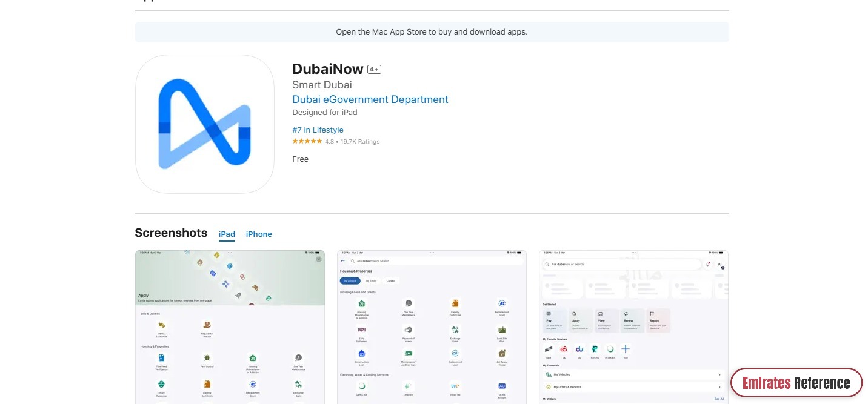Expand the My Offers & Benefits chevron
The width and height of the screenshot is (868, 404).
pyautogui.click(x=719, y=387)
